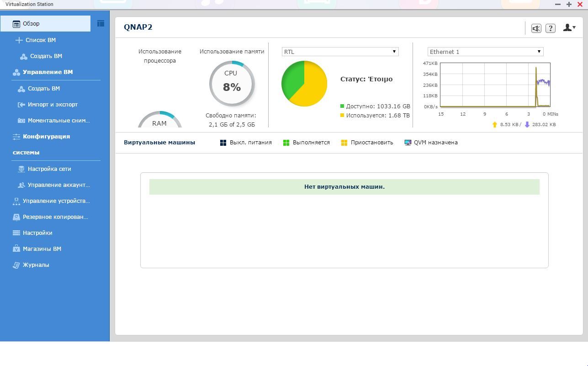Open the Управление ВМ section

tap(48, 72)
